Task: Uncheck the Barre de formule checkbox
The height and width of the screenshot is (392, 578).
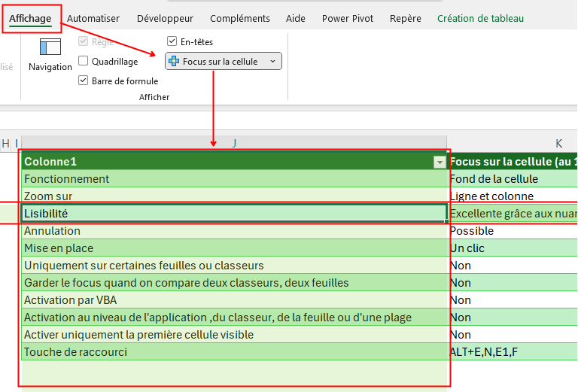Action: (x=84, y=81)
